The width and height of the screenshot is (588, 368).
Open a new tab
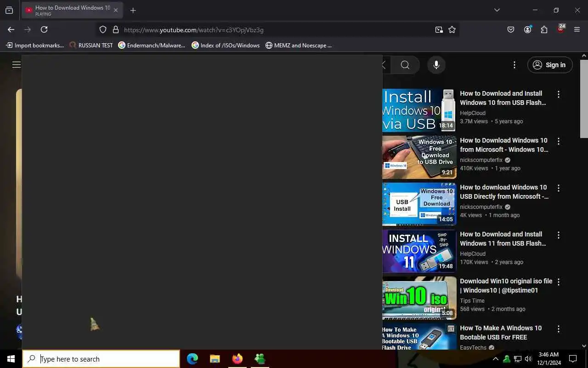coord(133,10)
